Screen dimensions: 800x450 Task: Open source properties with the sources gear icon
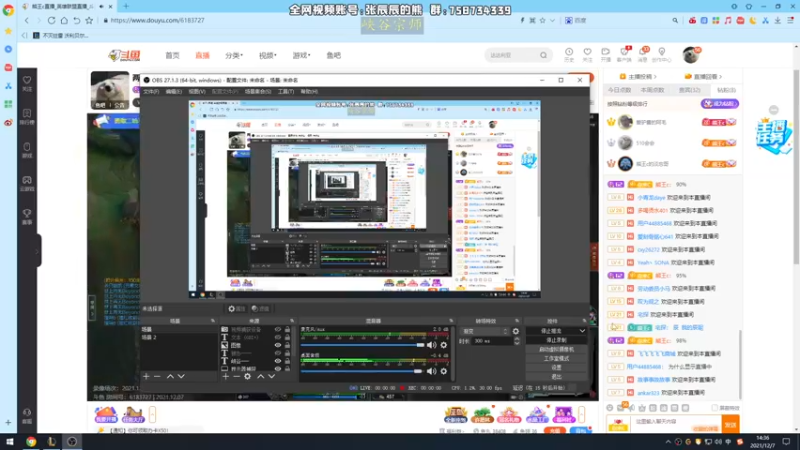[x=247, y=377]
